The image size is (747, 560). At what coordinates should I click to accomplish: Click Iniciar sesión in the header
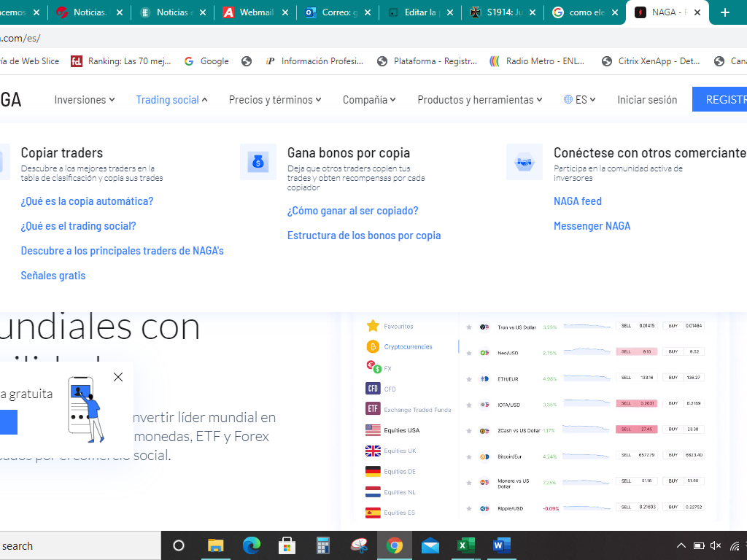tap(647, 99)
